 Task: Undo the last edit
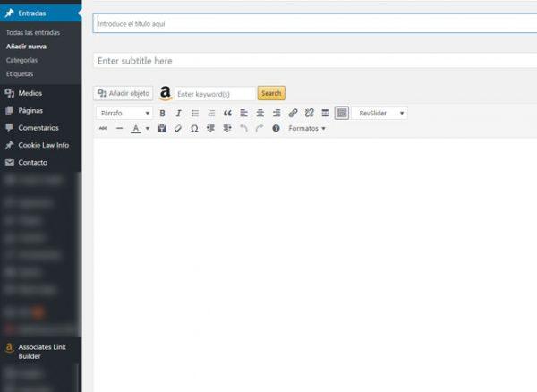[243, 129]
